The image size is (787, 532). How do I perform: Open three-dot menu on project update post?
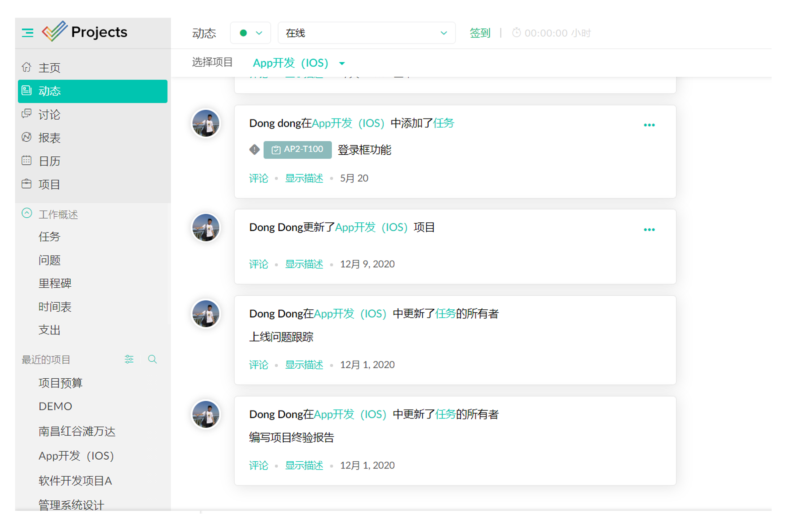pos(649,230)
